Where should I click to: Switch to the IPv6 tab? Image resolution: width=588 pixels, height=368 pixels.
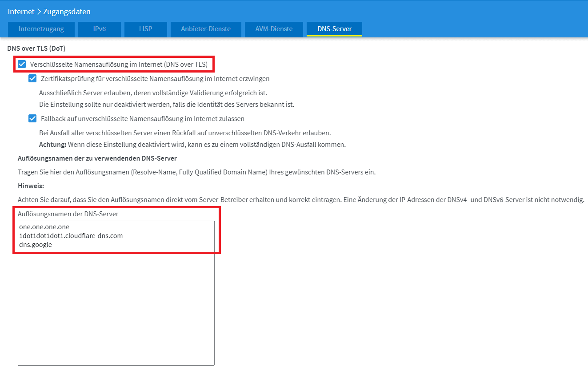100,29
